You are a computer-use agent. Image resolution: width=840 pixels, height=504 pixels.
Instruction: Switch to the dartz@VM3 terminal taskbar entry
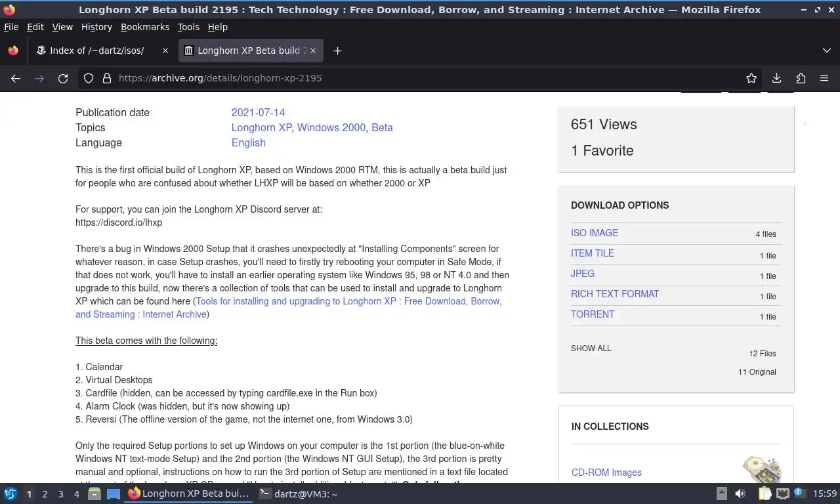pyautogui.click(x=299, y=493)
